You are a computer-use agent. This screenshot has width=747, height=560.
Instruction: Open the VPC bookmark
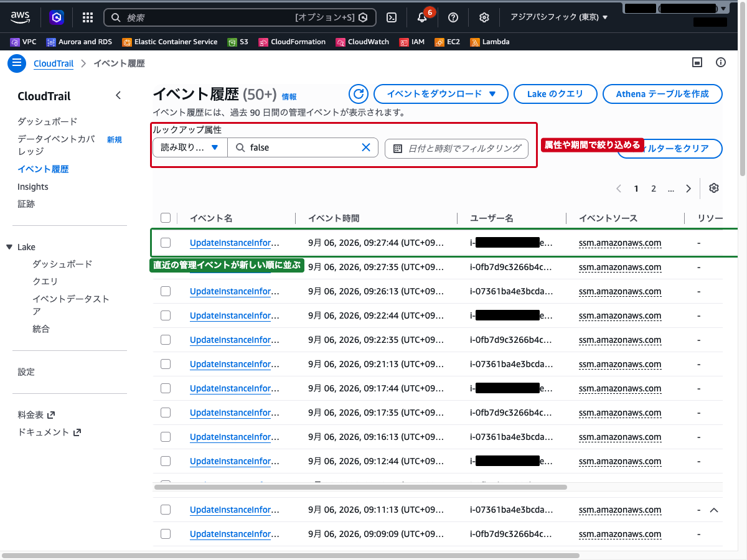(24, 42)
